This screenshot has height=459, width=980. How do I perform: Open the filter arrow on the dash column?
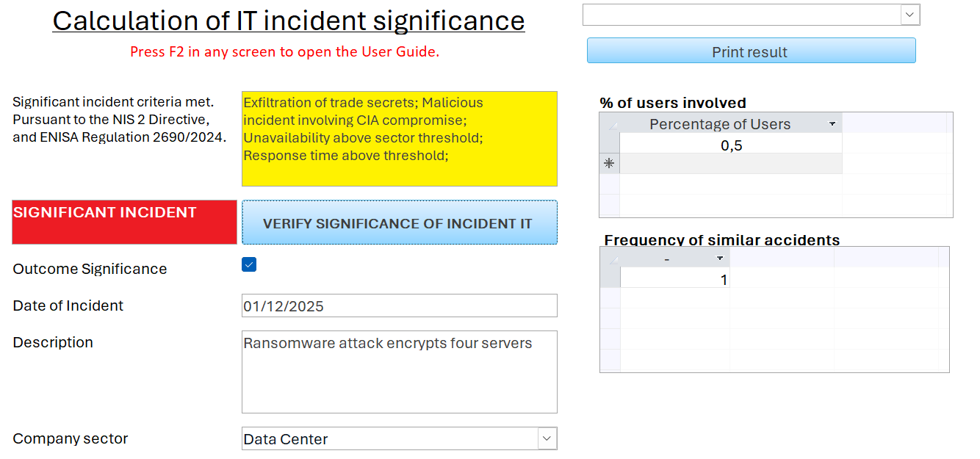coord(720,258)
